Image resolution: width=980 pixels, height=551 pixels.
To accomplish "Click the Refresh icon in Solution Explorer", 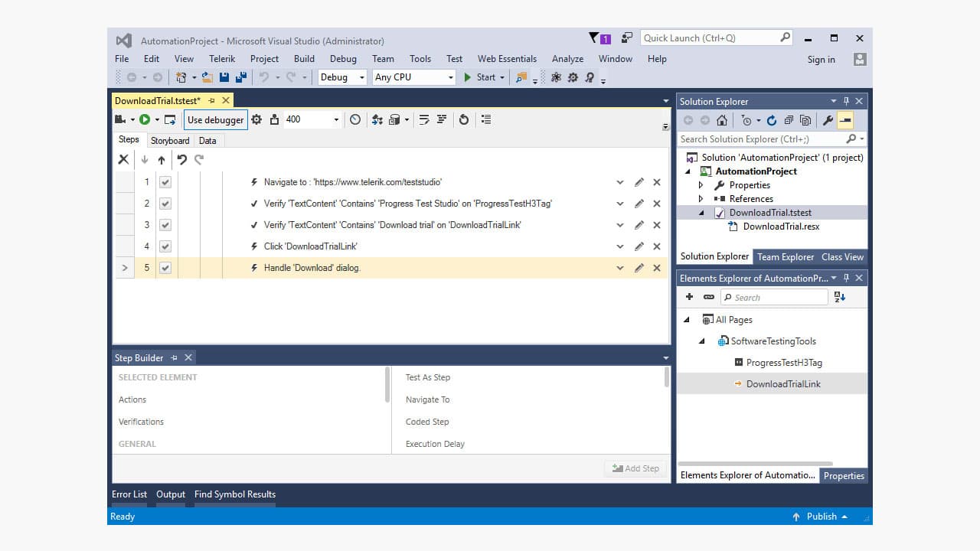I will tap(772, 121).
